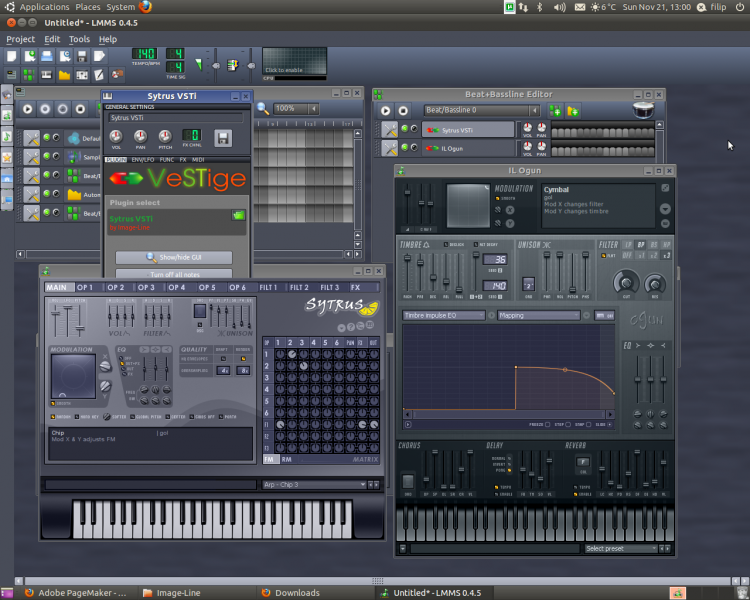Select the IL Ogun beat track name button
The width and height of the screenshot is (750, 600).
pyautogui.click(x=468, y=148)
